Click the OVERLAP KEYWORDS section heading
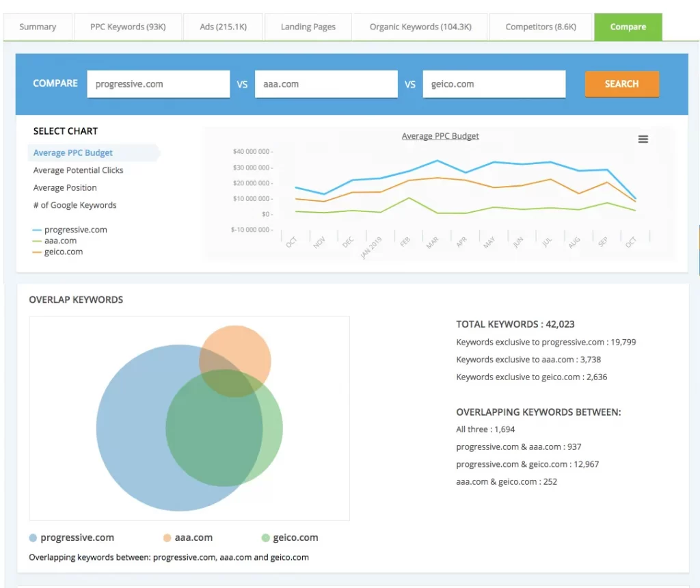This screenshot has height=588, width=700. click(x=76, y=299)
